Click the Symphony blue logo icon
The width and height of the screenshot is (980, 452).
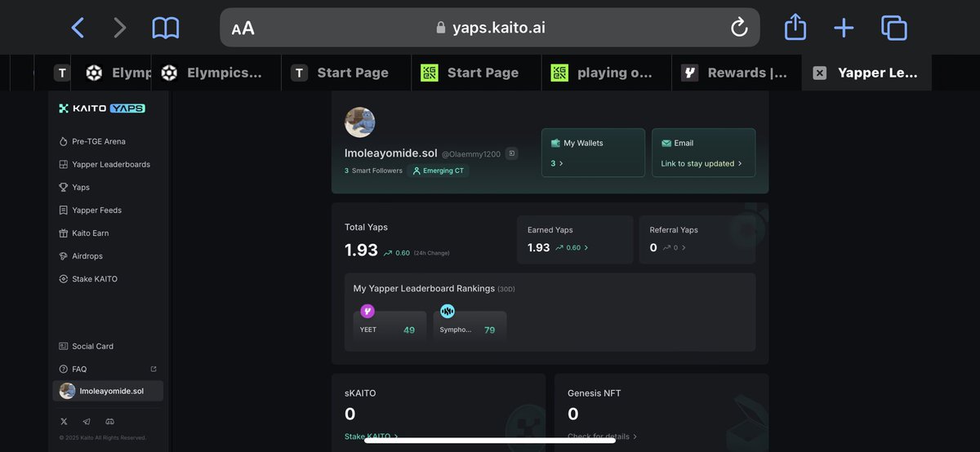tap(448, 311)
